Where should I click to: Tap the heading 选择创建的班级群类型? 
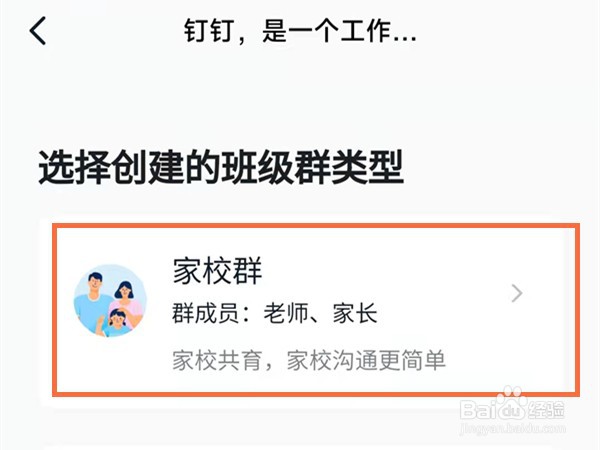click(x=221, y=167)
